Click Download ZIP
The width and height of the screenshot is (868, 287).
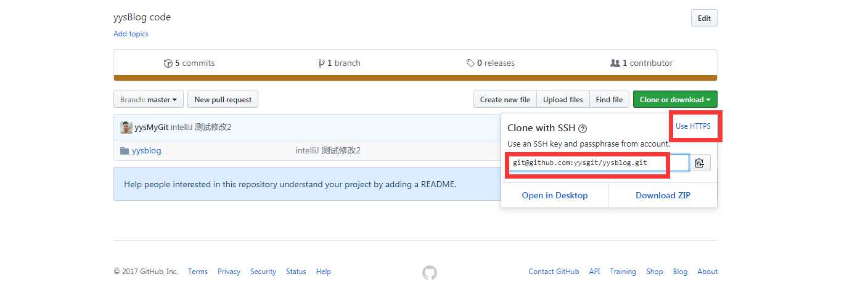663,195
